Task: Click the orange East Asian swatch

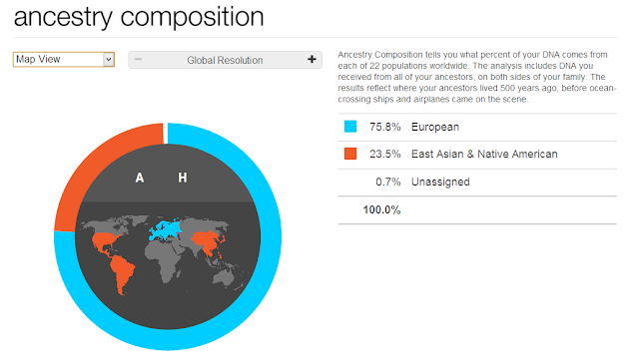Action: 350,154
